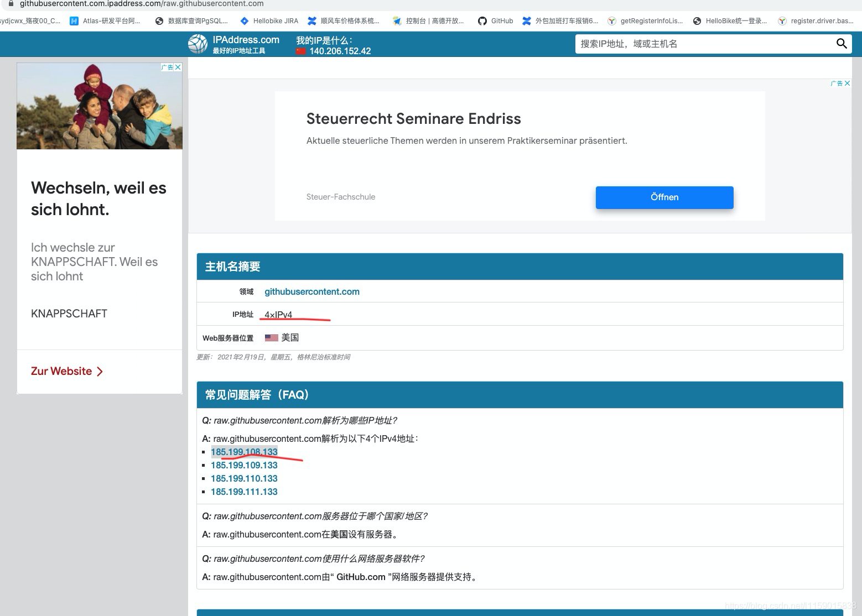Open the register.driver.bas bookmark
The width and height of the screenshot is (862, 616).
pos(816,21)
